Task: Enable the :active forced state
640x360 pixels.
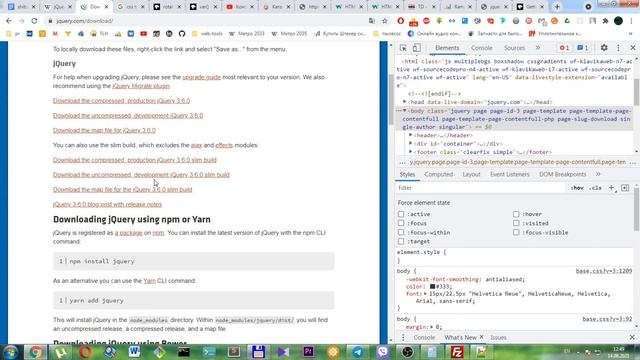Action: coord(401,214)
